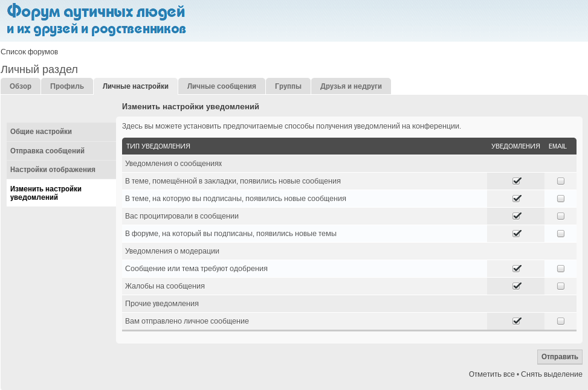
Task: Enable email for subscribed topic new posts
Action: pyautogui.click(x=561, y=199)
